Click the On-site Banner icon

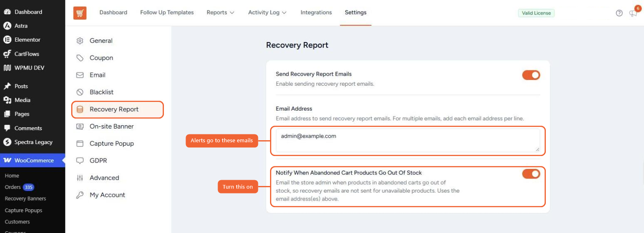click(80, 126)
